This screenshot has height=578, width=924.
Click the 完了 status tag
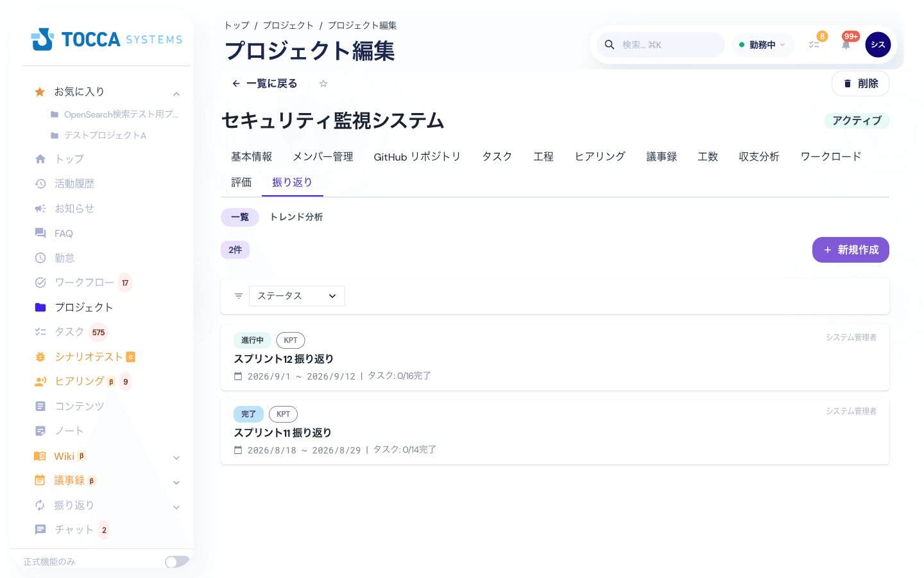tap(248, 414)
